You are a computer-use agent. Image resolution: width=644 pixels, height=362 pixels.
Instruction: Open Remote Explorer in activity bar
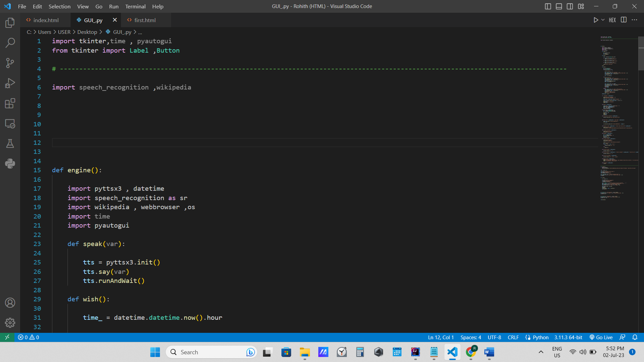coord(10,124)
